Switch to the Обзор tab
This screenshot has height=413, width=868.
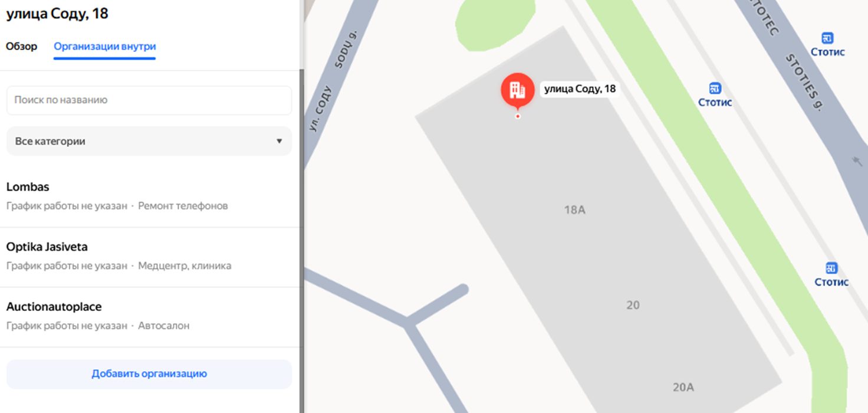click(22, 46)
